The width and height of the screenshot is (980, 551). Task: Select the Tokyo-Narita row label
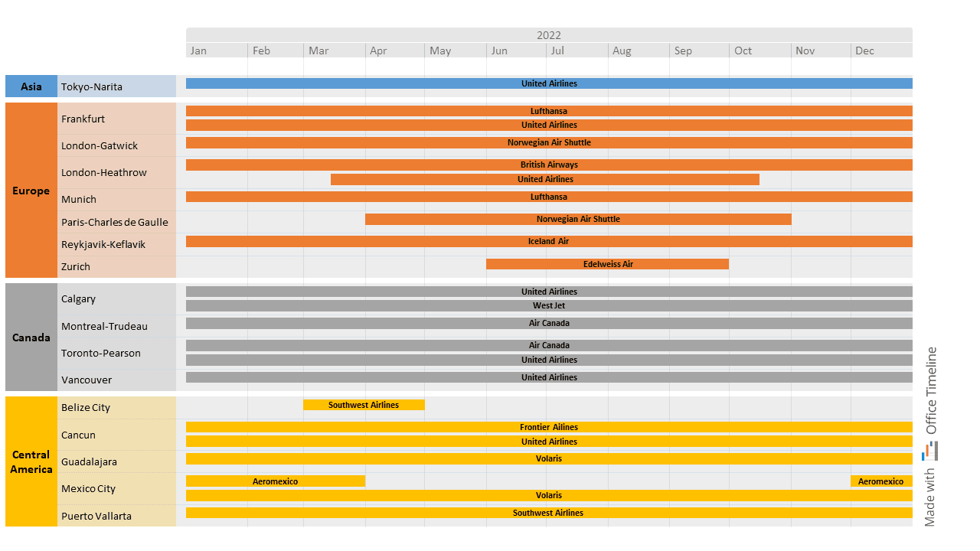[92, 86]
